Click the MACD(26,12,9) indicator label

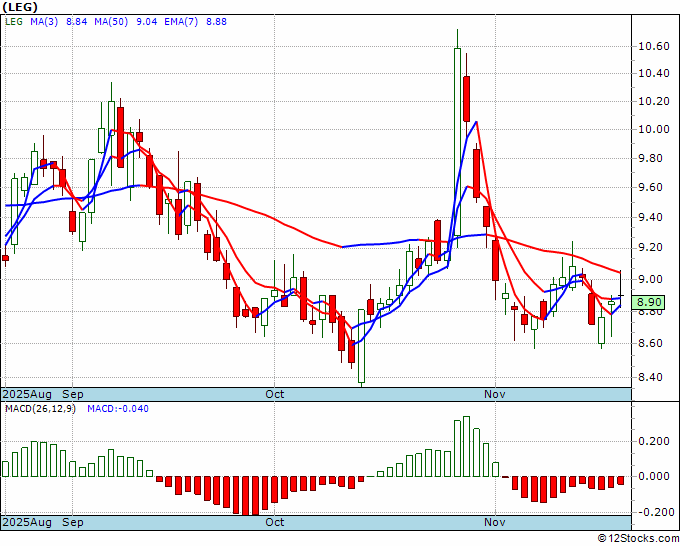pos(40,409)
